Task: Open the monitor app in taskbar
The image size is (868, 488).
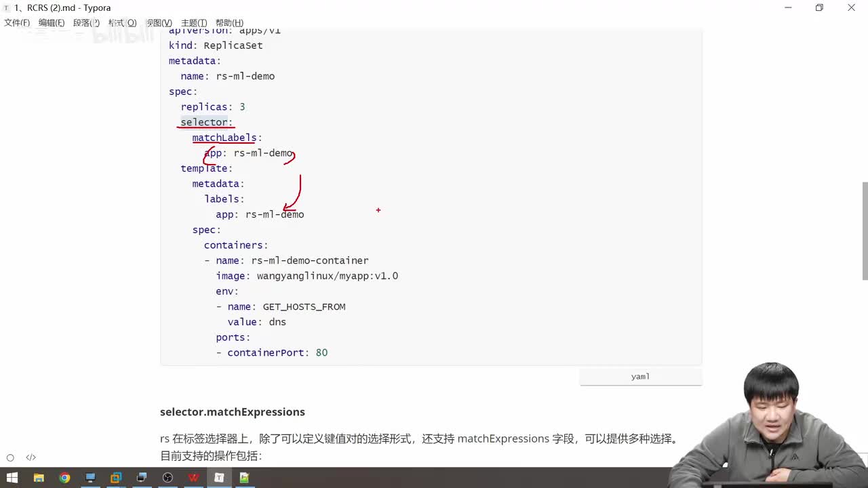Action: 90,478
